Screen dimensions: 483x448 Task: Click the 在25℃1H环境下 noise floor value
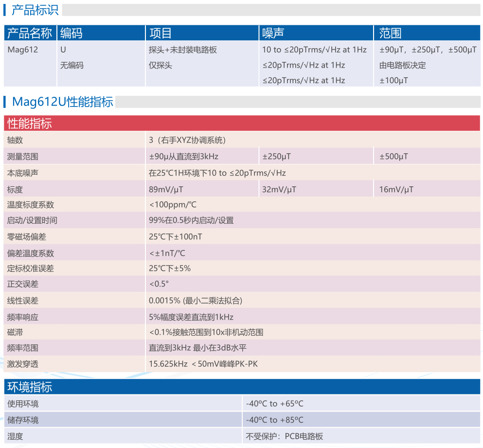(x=217, y=173)
